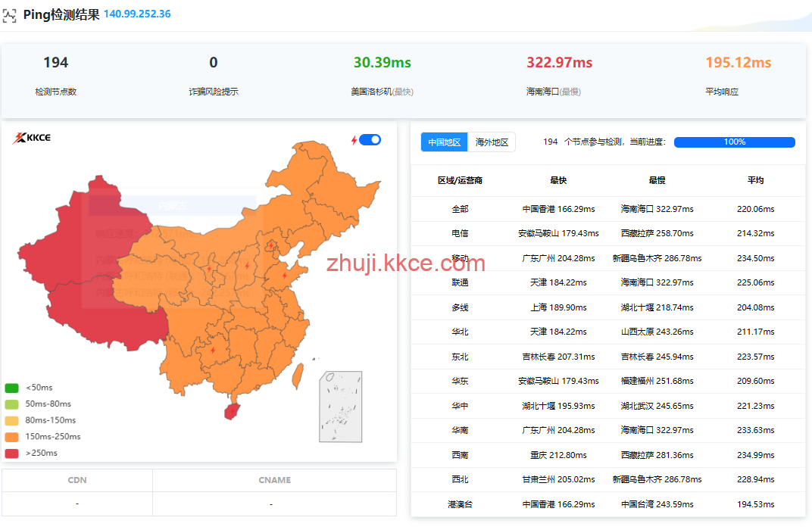This screenshot has height=530, width=812.
Task: Click the 100% progress bar
Action: pos(734,142)
